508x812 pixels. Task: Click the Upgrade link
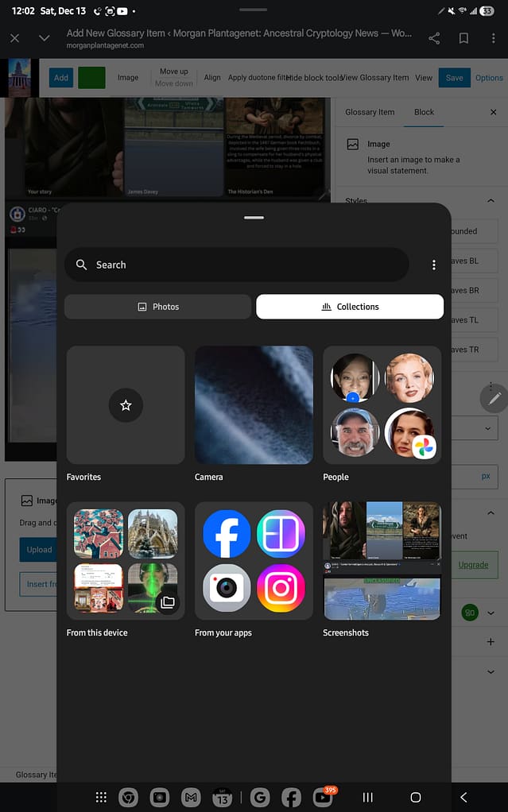[x=474, y=565]
